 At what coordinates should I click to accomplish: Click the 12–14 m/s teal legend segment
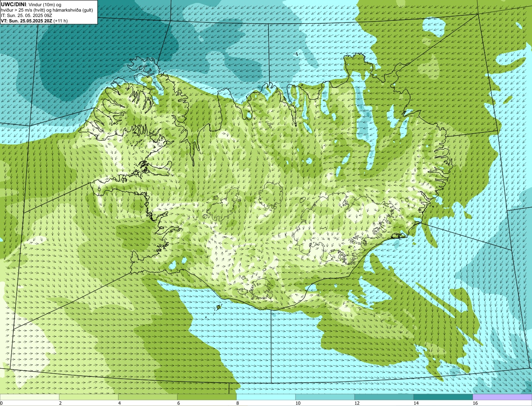pos(384,397)
